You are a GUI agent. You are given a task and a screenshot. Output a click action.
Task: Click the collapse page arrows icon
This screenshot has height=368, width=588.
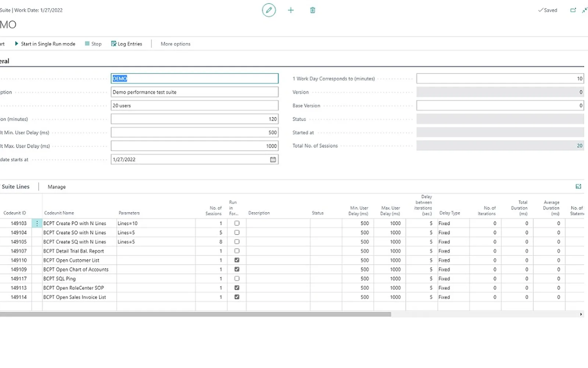pos(584,10)
